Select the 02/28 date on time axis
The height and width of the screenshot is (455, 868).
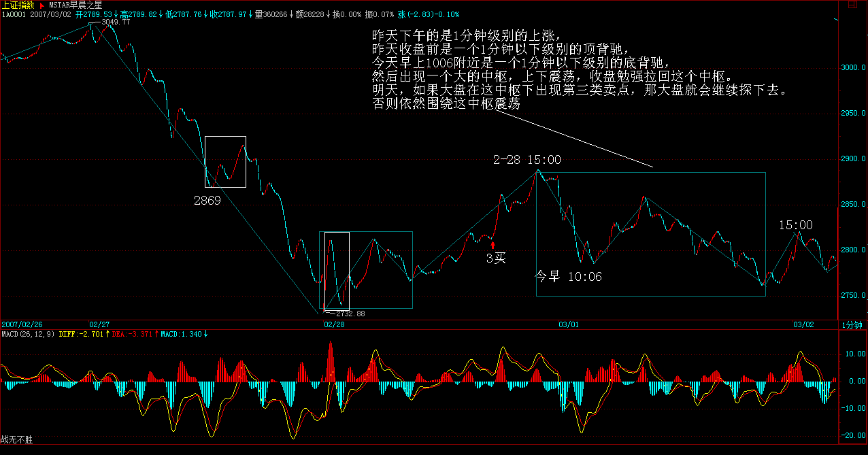coord(333,325)
